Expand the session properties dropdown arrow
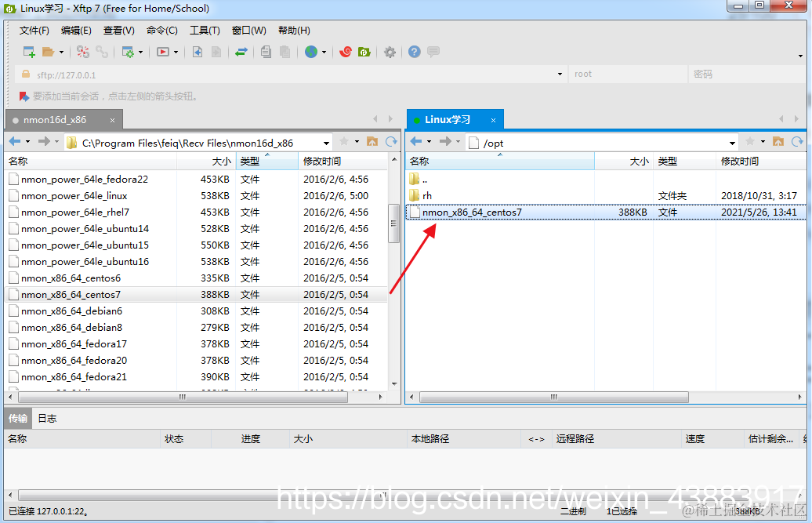Viewport: 812px width, 523px height. tap(140, 52)
